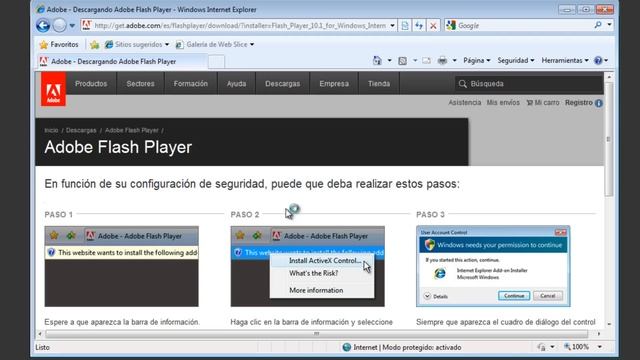The width and height of the screenshot is (640, 360).
Task: Click the browser Back arrow button
Action: click(x=43, y=25)
